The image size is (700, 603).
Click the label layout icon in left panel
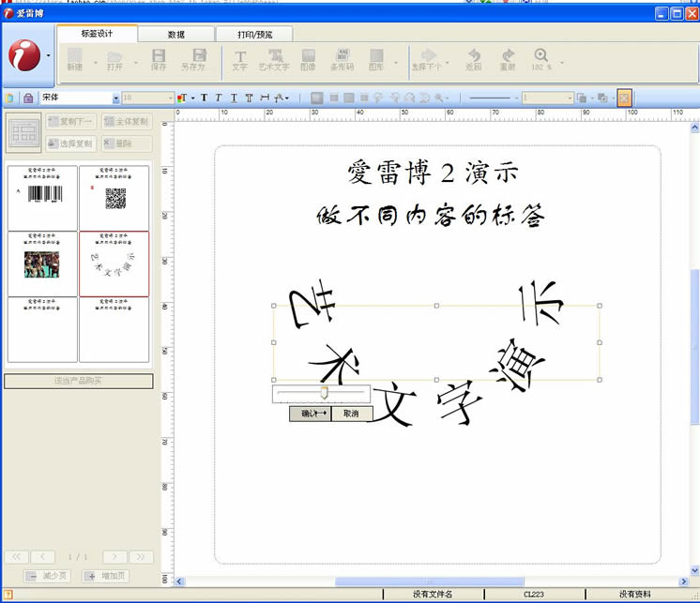pyautogui.click(x=23, y=133)
